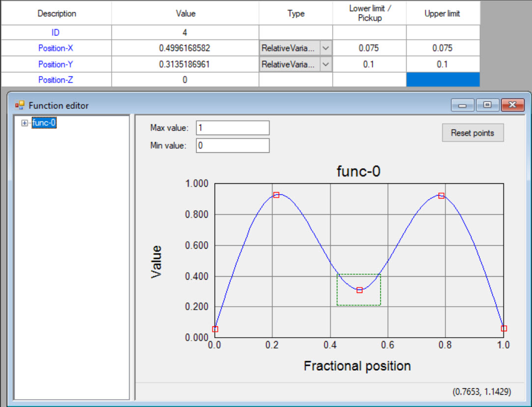
Task: Expand the func-0 tree node
Action: (25, 123)
